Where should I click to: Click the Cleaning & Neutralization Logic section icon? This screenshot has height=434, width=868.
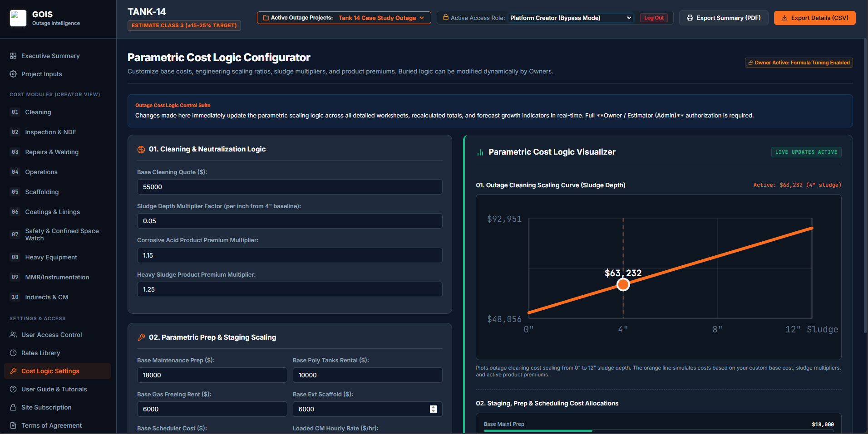(141, 149)
